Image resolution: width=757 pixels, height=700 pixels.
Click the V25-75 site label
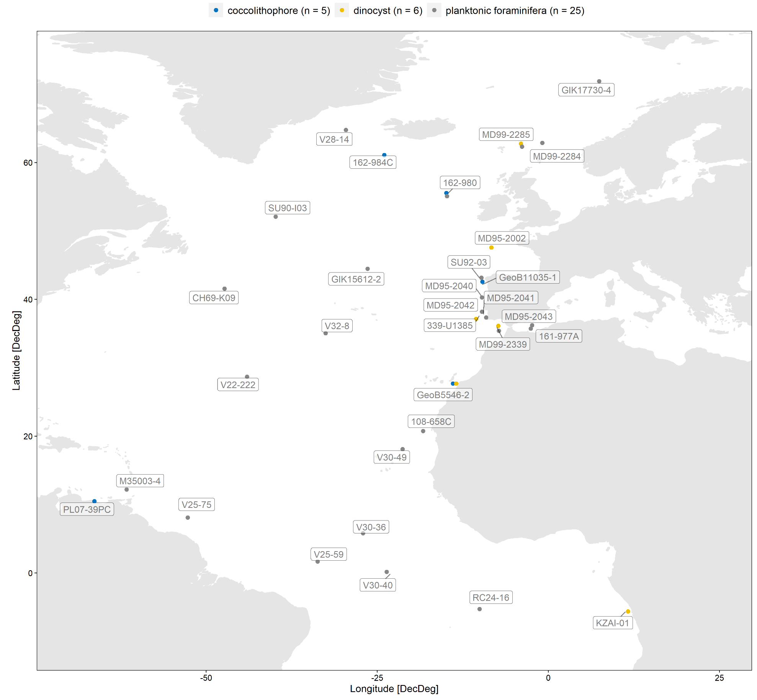196,504
